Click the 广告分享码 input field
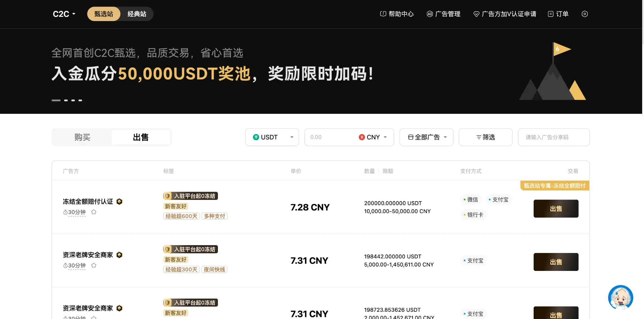 coord(553,137)
